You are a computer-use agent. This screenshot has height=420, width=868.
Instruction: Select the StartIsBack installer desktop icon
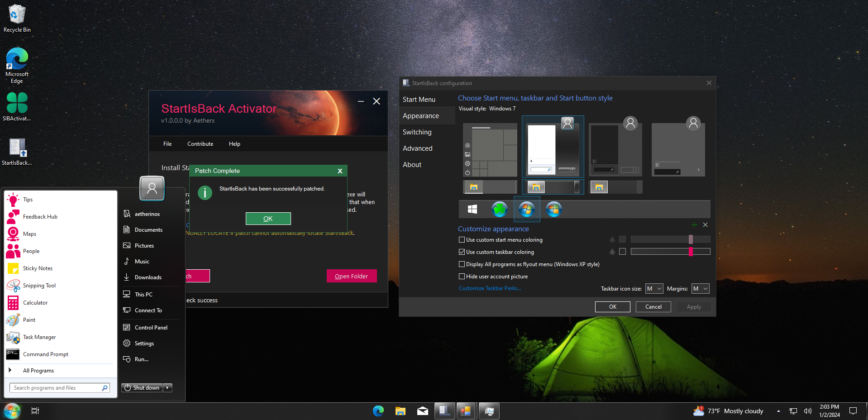17,152
